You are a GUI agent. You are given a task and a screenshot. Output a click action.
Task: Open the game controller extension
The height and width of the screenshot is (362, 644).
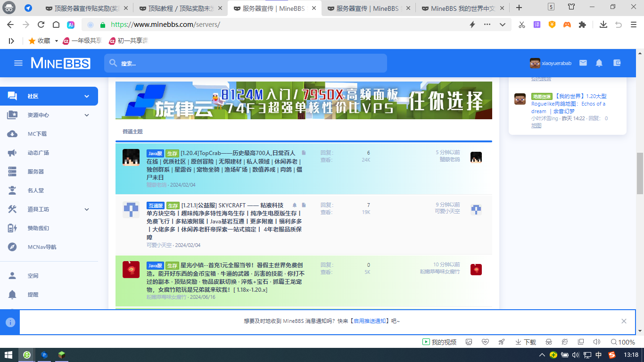pyautogui.click(x=567, y=25)
